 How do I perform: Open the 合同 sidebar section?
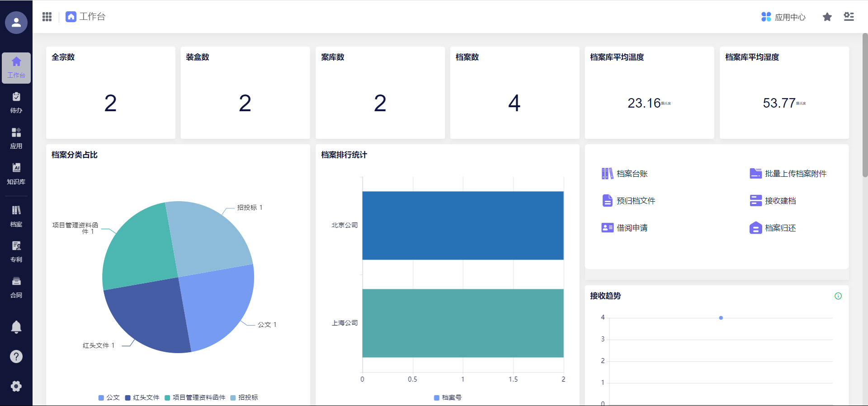pos(16,287)
